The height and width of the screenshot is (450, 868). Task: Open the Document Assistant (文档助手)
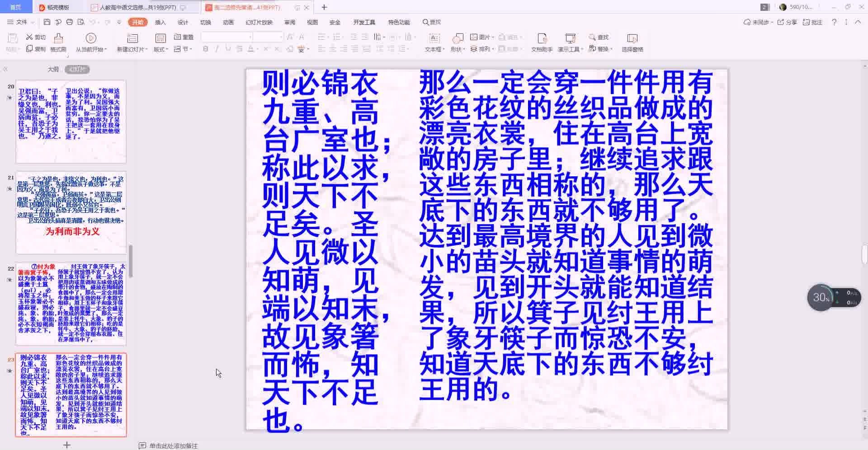pyautogui.click(x=542, y=43)
